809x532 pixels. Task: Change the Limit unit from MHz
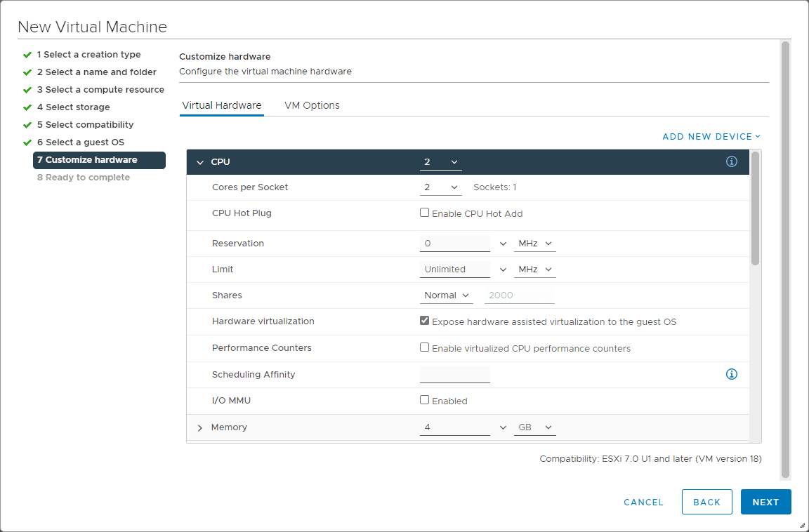534,269
